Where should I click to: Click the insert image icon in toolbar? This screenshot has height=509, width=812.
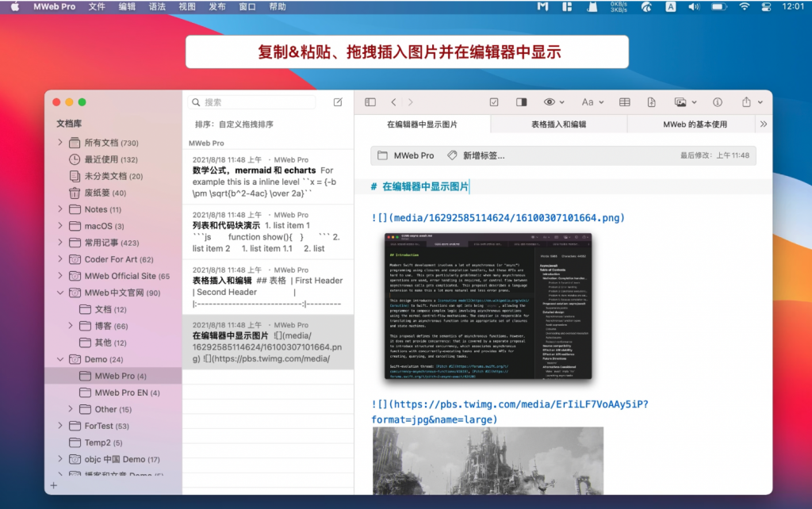click(x=680, y=101)
